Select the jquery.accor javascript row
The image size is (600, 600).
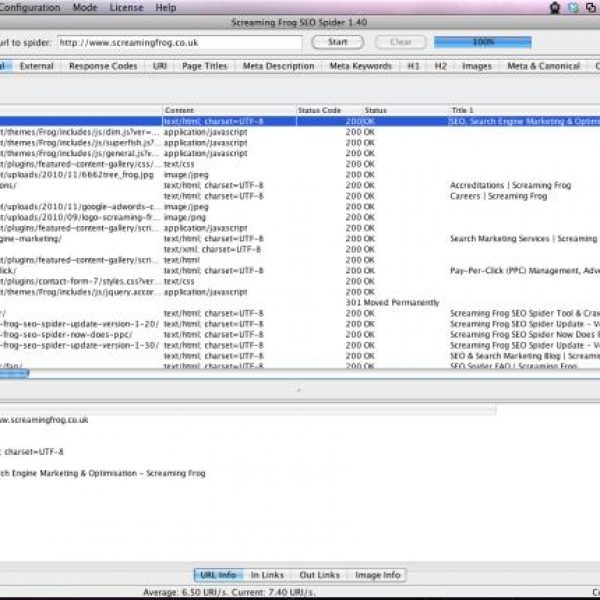pyautogui.click(x=300, y=292)
